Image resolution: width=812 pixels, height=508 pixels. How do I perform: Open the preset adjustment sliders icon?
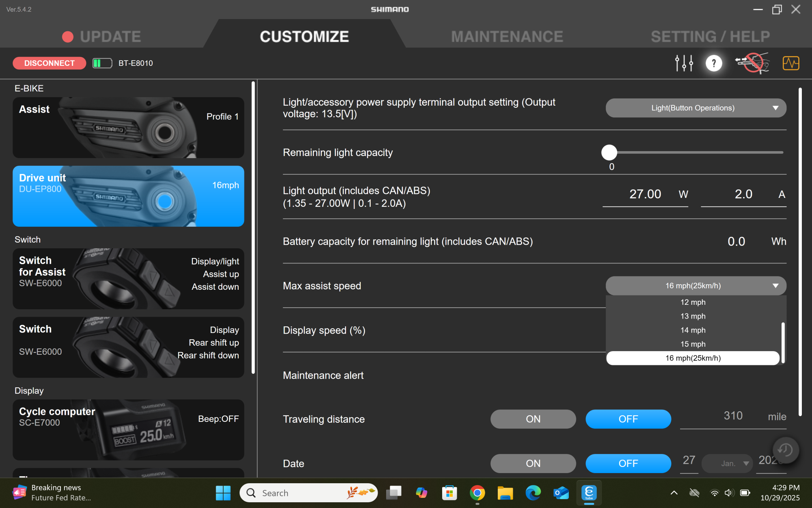pos(684,63)
